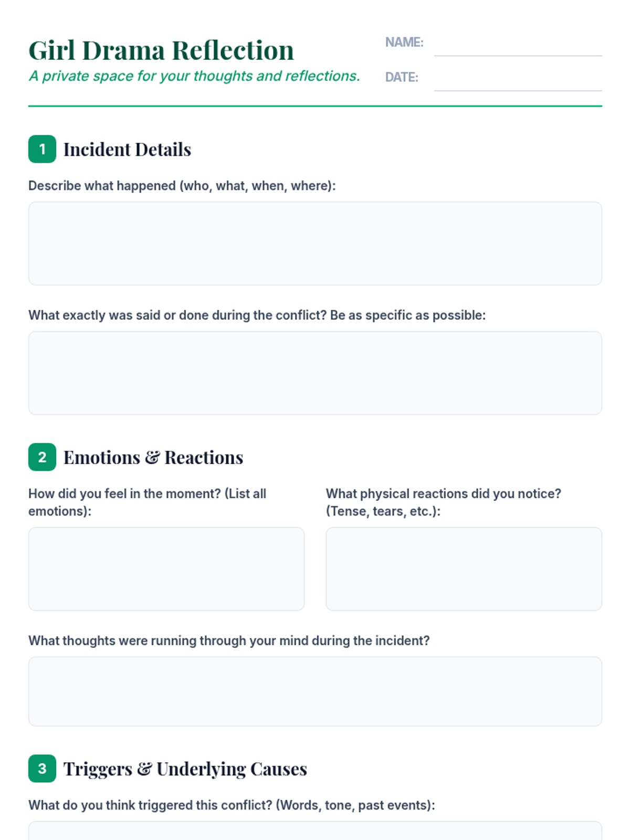Click the DATE label

[402, 78]
